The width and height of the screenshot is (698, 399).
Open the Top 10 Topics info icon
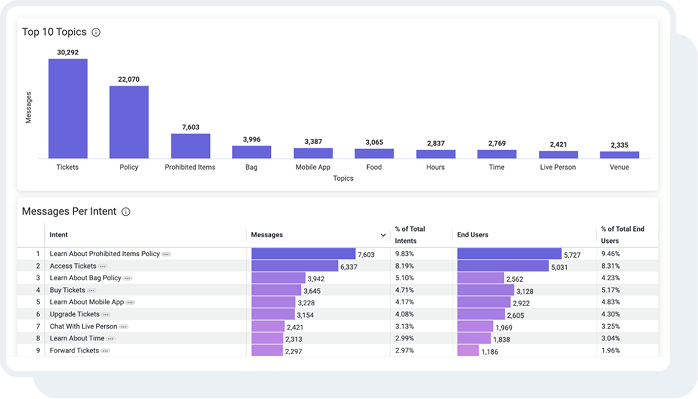96,33
